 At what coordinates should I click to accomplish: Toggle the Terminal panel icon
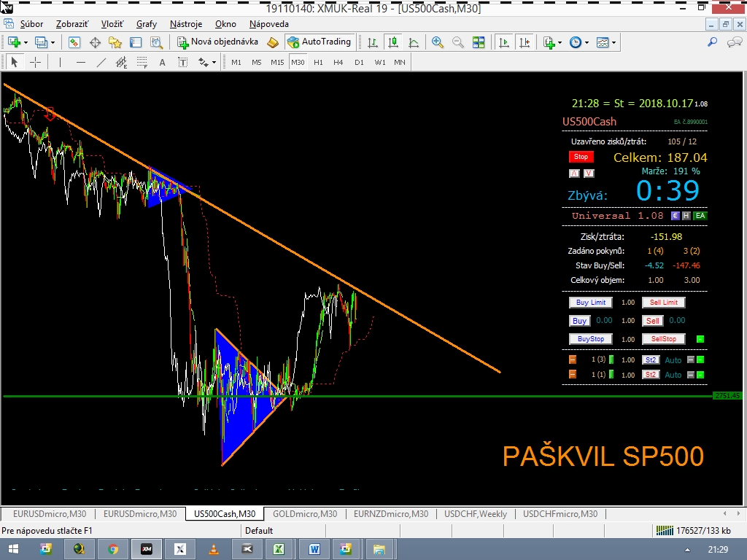pyautogui.click(x=136, y=42)
